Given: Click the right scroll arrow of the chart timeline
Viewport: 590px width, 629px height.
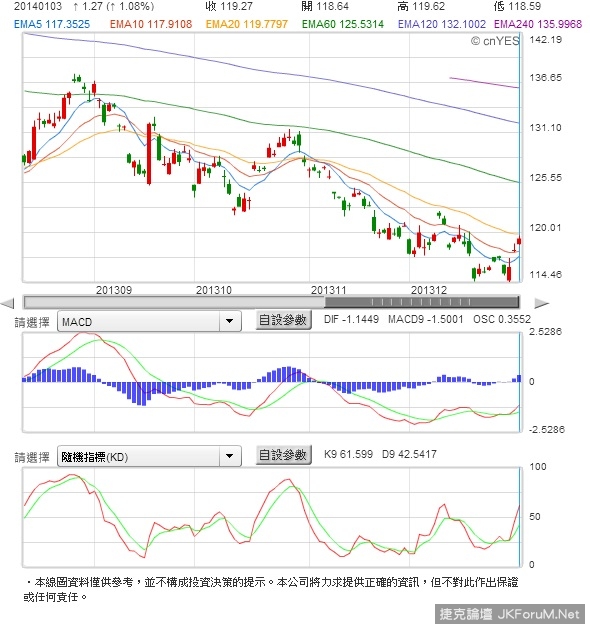Looking at the screenshot, I should click(542, 303).
